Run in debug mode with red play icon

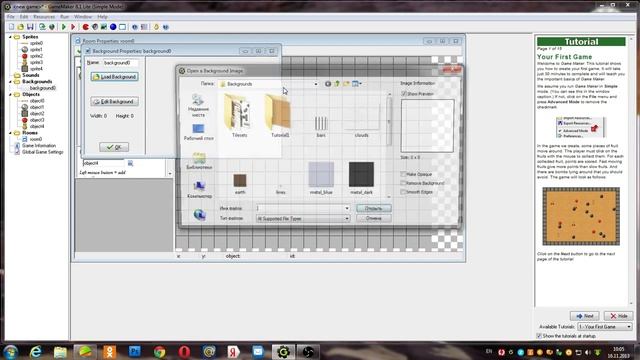pos(73,27)
